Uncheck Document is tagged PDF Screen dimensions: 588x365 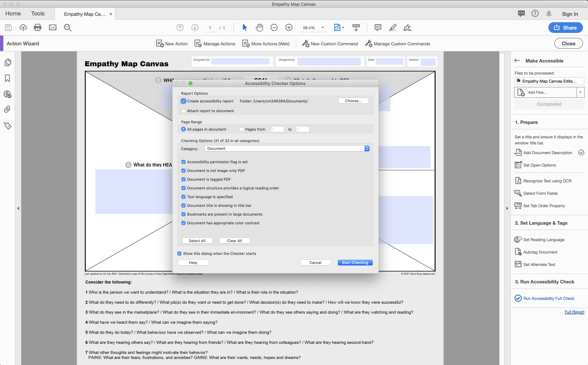pyautogui.click(x=183, y=179)
